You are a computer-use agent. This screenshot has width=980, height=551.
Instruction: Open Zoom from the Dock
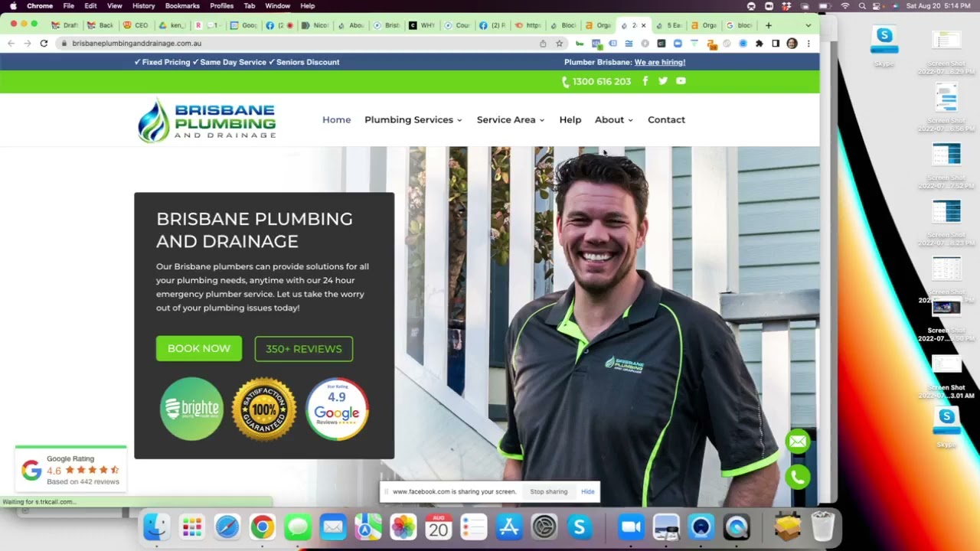[x=631, y=527]
